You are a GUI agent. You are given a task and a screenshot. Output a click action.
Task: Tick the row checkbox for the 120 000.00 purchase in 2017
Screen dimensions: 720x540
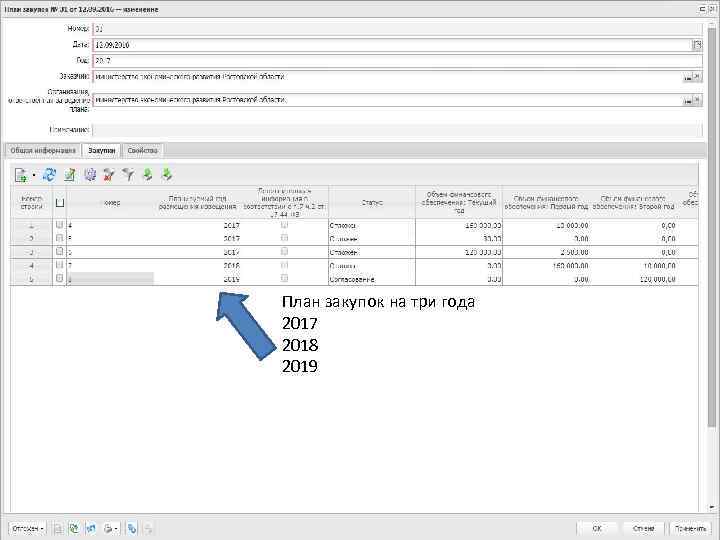pyautogui.click(x=59, y=251)
